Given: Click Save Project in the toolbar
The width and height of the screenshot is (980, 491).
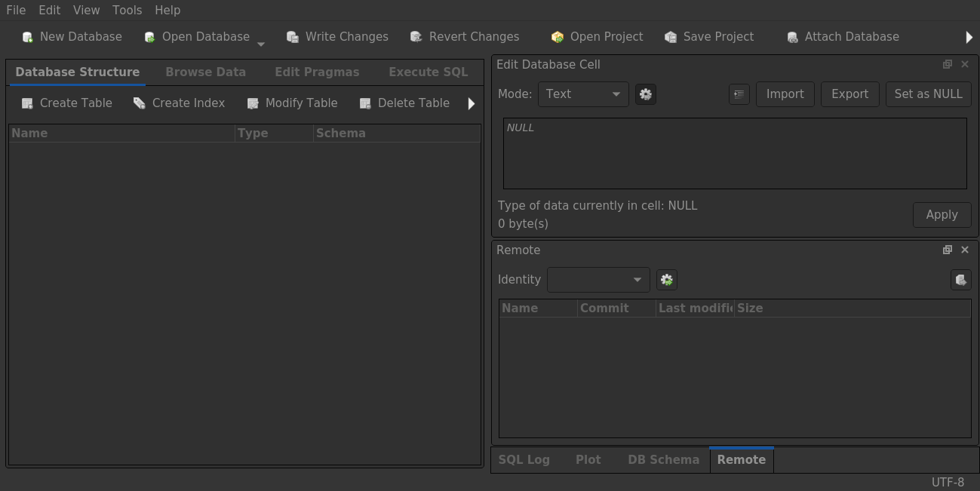Looking at the screenshot, I should click(709, 37).
